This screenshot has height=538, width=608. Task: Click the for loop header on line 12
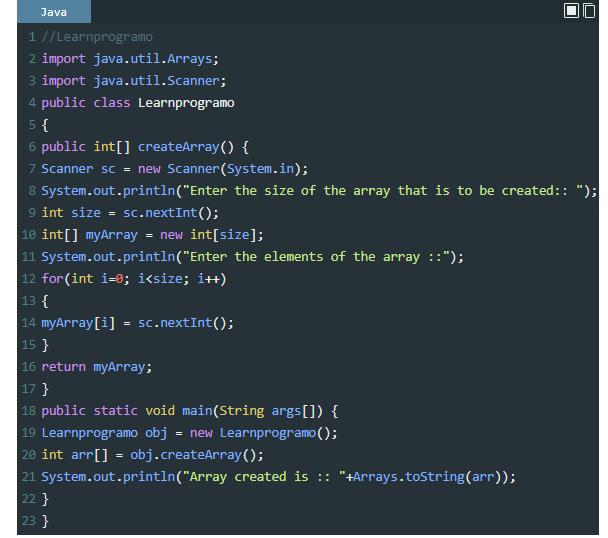coord(134,279)
